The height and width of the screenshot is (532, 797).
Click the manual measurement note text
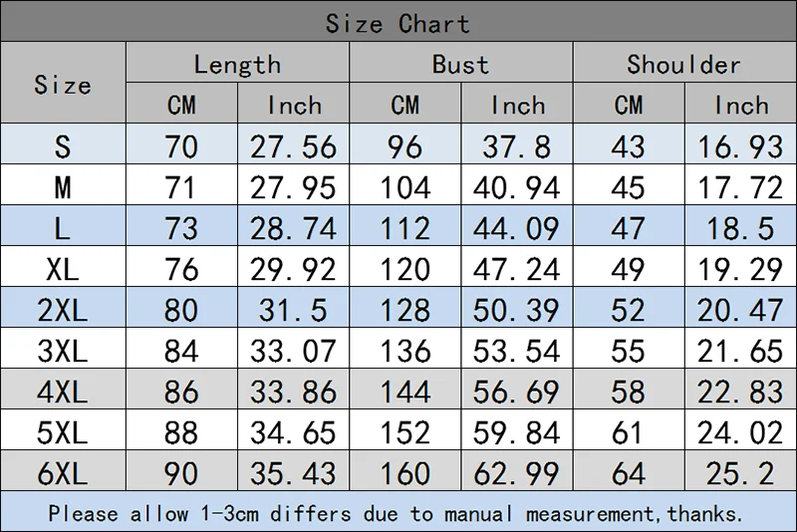(397, 514)
